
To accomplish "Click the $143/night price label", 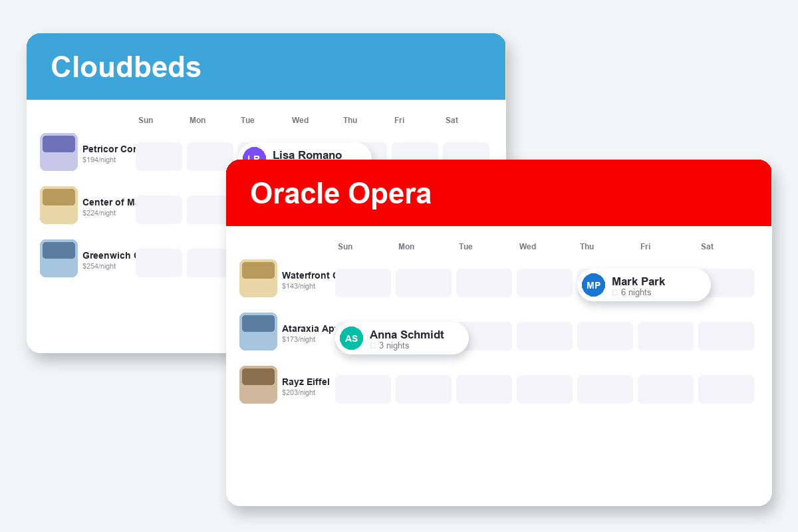I will pyautogui.click(x=299, y=286).
